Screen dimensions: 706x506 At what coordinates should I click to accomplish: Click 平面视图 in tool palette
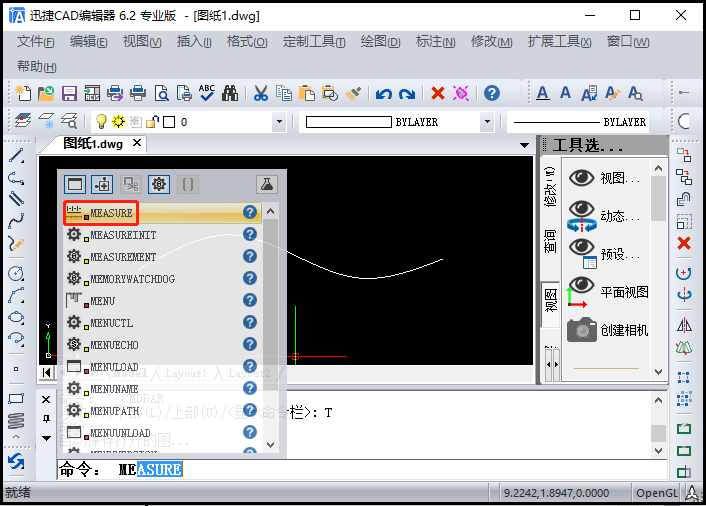point(608,292)
